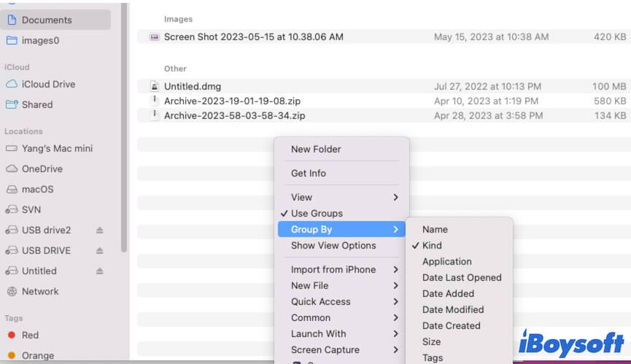This screenshot has width=631, height=364.
Task: Click the OneDrive cloud icon
Action: tap(12, 169)
